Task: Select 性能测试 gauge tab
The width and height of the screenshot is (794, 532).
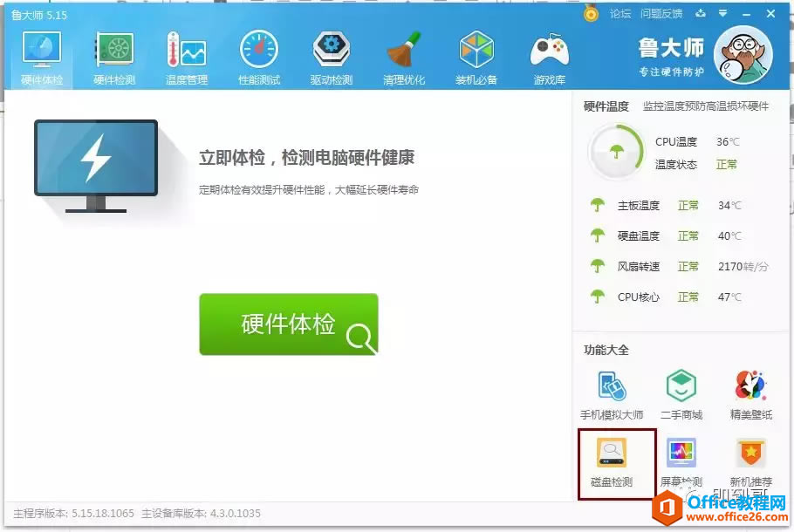Action: pyautogui.click(x=259, y=58)
